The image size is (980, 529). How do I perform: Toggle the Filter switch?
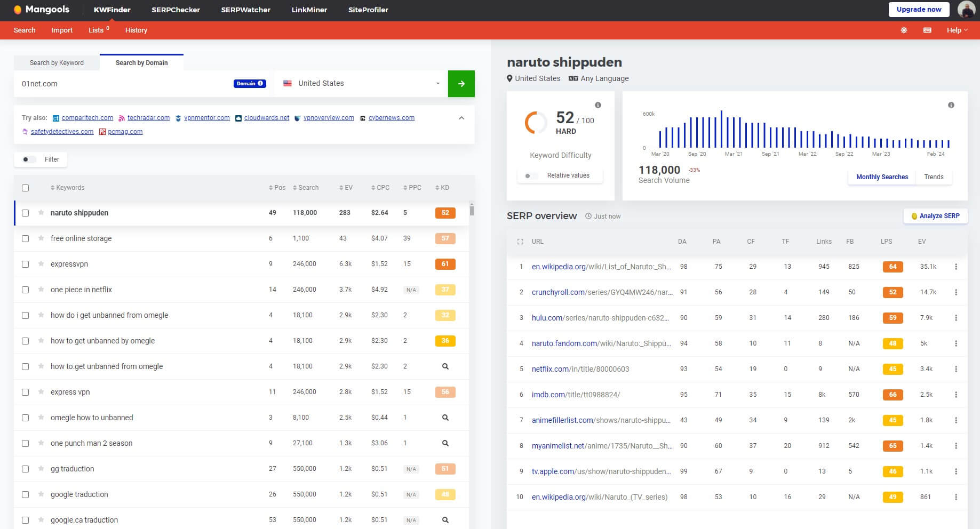(29, 159)
